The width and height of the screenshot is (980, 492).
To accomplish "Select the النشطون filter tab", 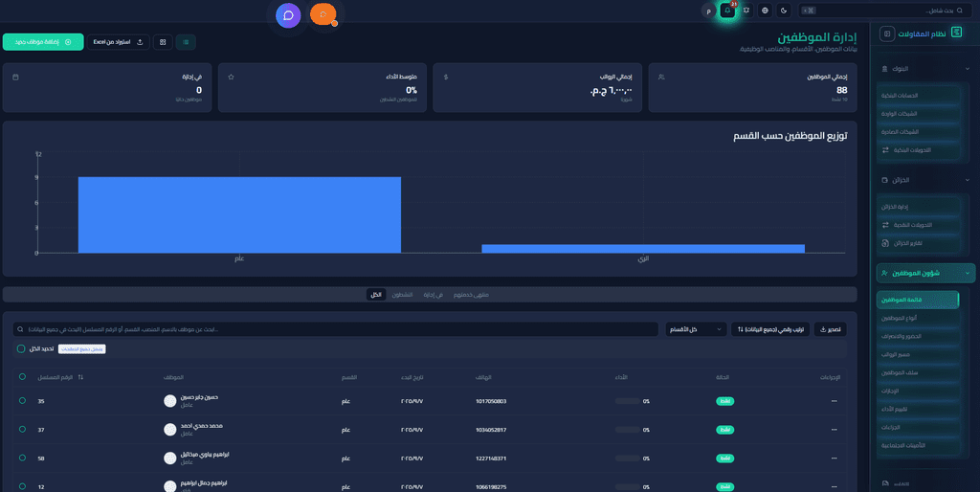I will coord(403,295).
